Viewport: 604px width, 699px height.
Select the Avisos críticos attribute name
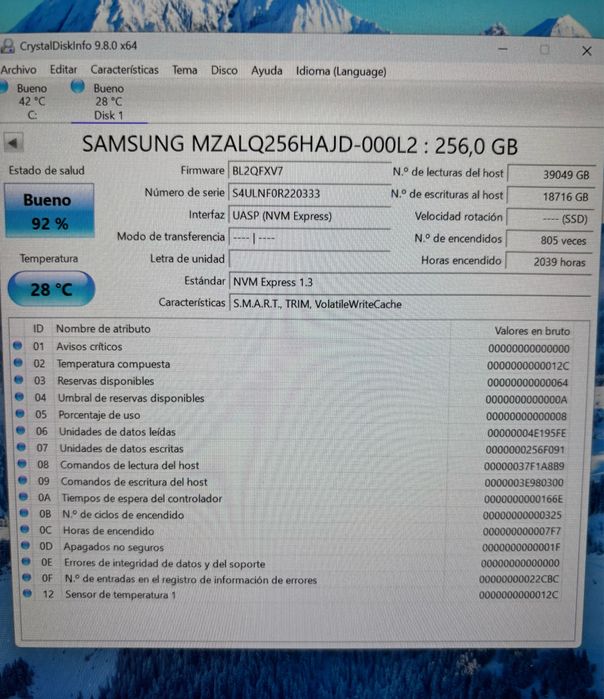89,346
